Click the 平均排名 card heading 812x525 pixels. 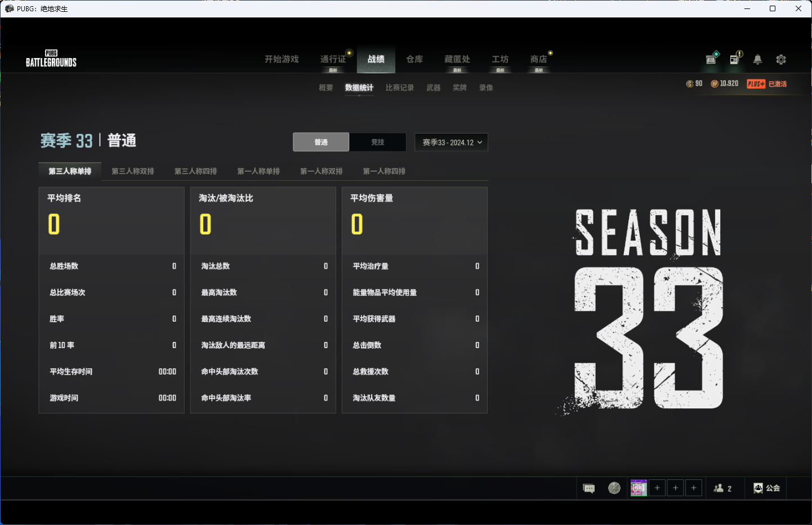point(64,198)
